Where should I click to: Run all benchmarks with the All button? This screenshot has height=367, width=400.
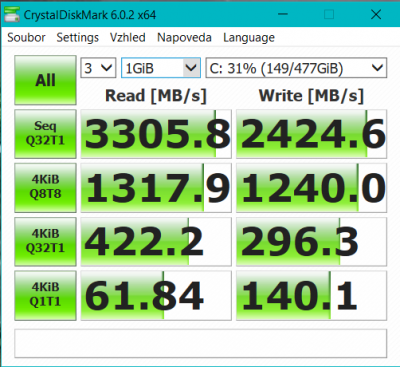click(x=45, y=80)
